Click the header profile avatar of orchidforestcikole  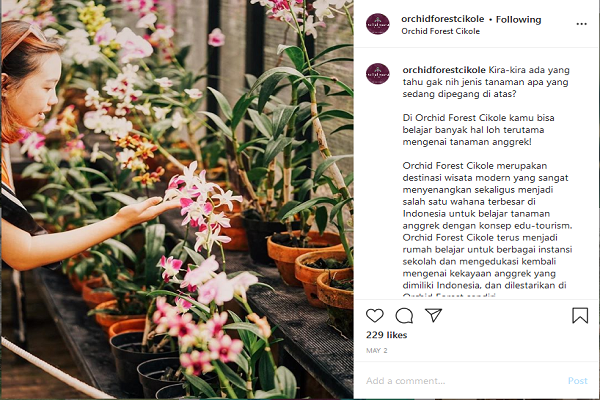(x=378, y=24)
